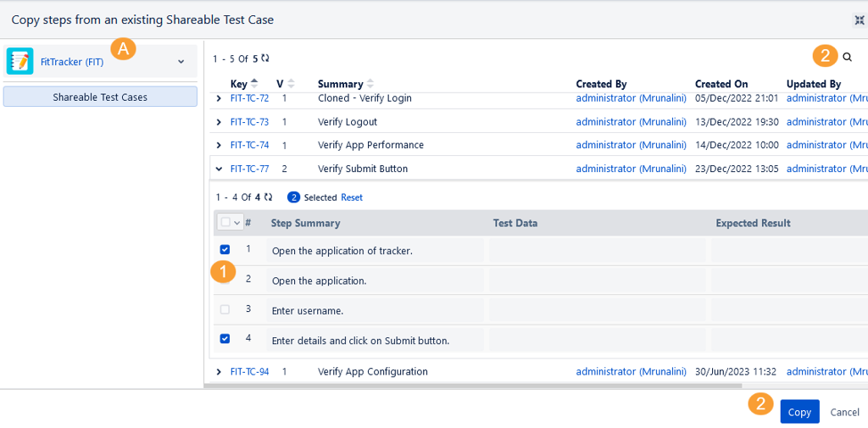Sort by Summary column arrows

(370, 84)
